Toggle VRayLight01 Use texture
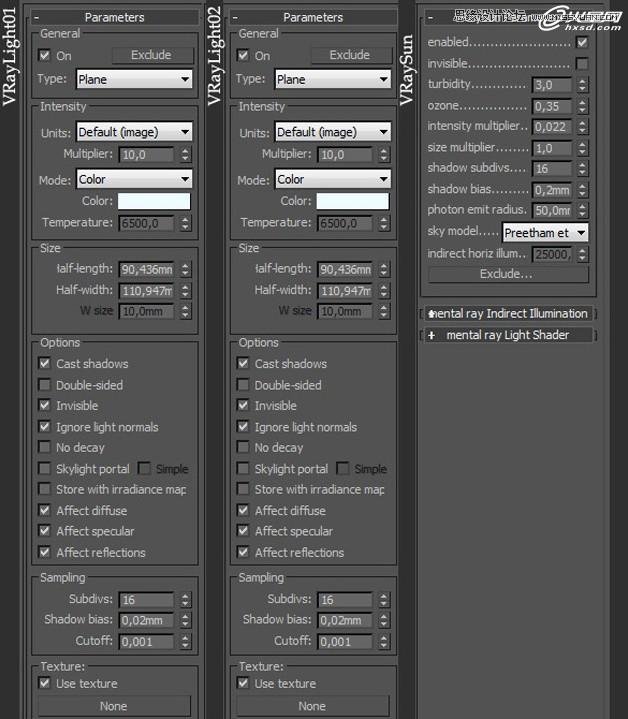The height and width of the screenshot is (719, 628). [44, 683]
